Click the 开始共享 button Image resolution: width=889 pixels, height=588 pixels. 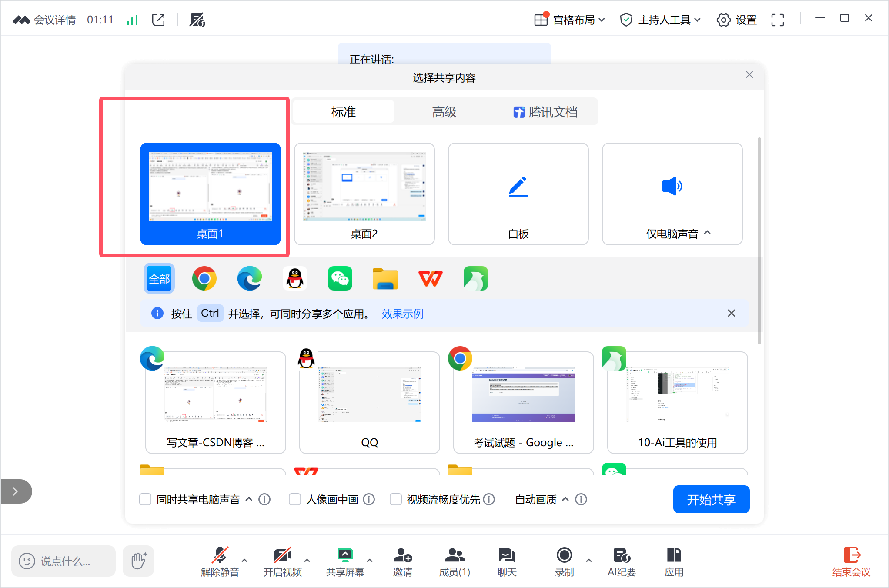pyautogui.click(x=711, y=499)
